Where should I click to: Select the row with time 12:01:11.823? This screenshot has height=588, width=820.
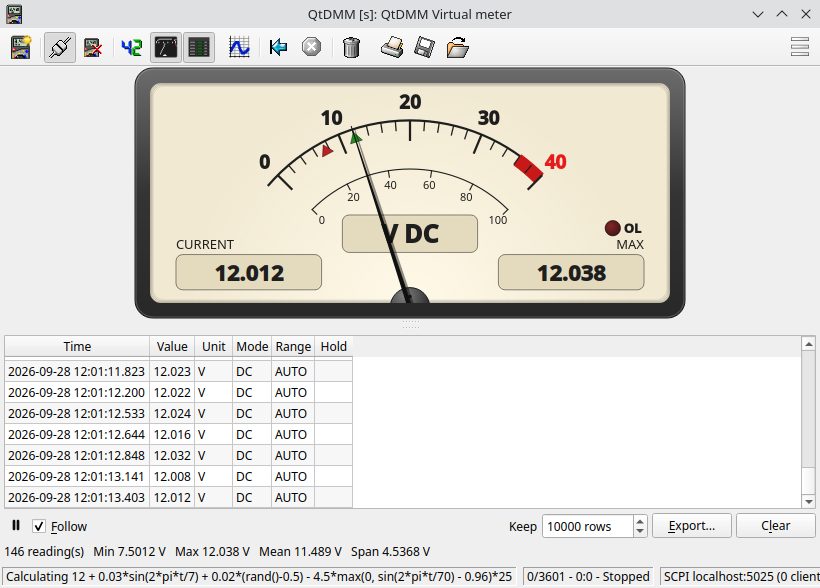178,371
